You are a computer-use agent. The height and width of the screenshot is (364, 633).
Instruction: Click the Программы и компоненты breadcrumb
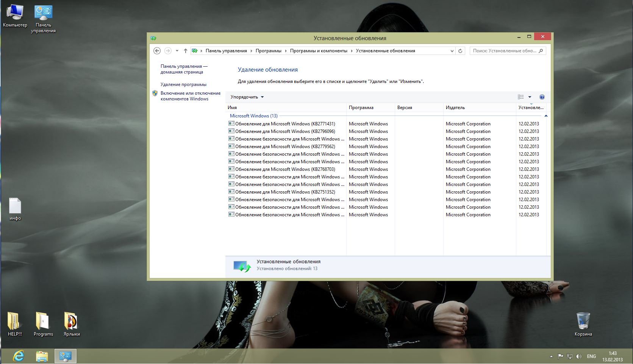click(x=319, y=51)
